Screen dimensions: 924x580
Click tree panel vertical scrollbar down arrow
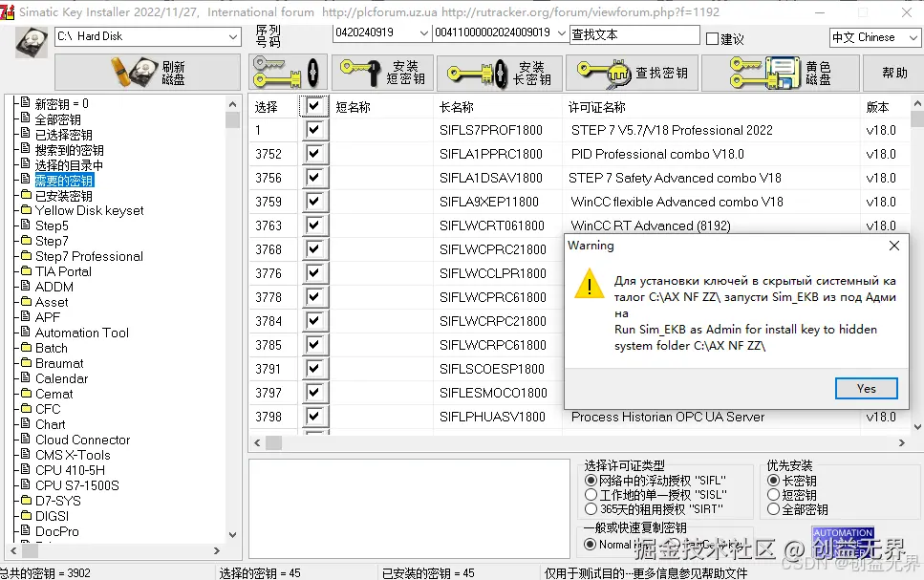coord(233,535)
